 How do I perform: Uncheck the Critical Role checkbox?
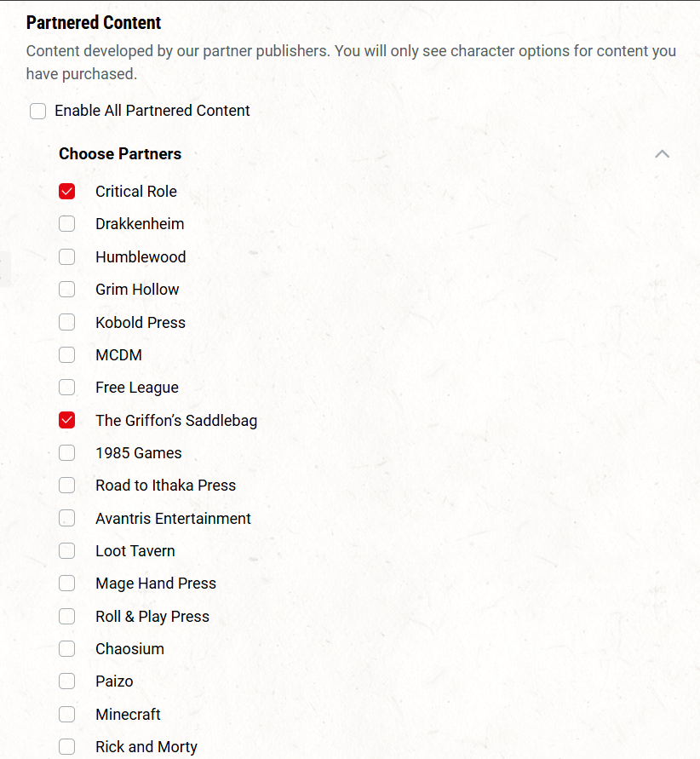pos(67,192)
